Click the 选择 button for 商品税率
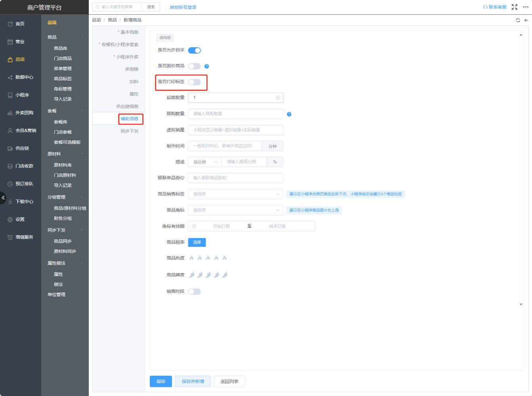The image size is (532, 396). point(197,242)
